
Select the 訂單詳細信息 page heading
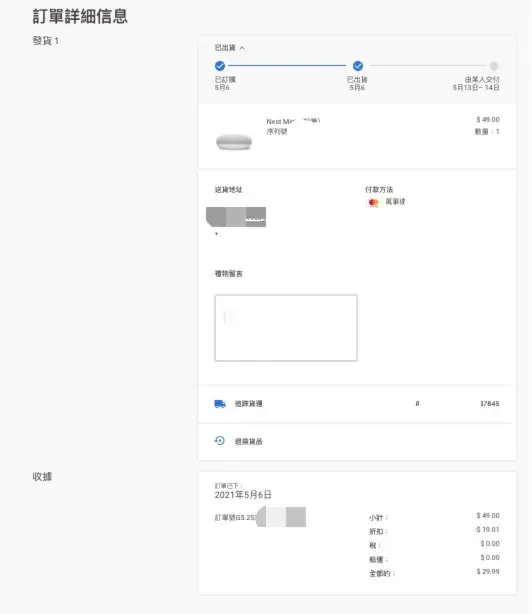tap(80, 16)
